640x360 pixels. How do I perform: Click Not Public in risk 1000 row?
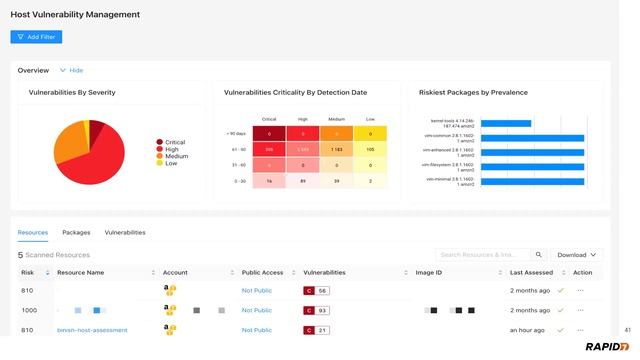(257, 310)
